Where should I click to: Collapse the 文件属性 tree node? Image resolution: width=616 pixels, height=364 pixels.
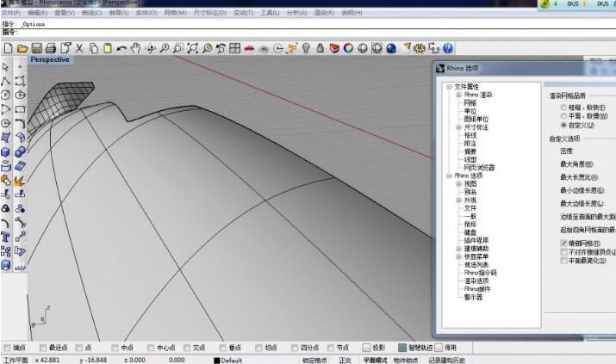(x=449, y=87)
